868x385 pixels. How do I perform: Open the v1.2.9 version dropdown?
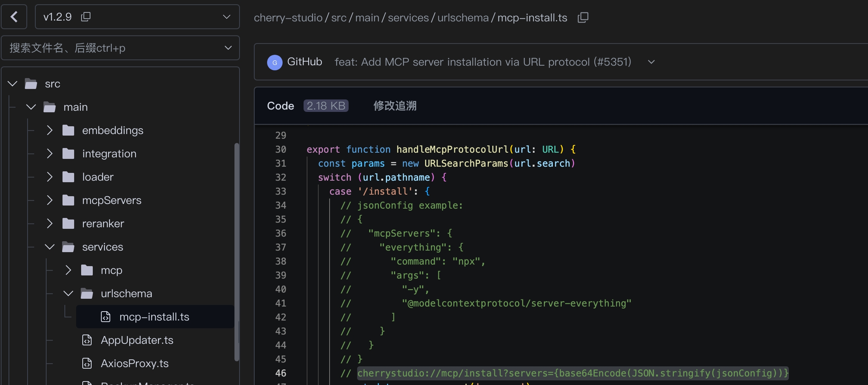227,17
